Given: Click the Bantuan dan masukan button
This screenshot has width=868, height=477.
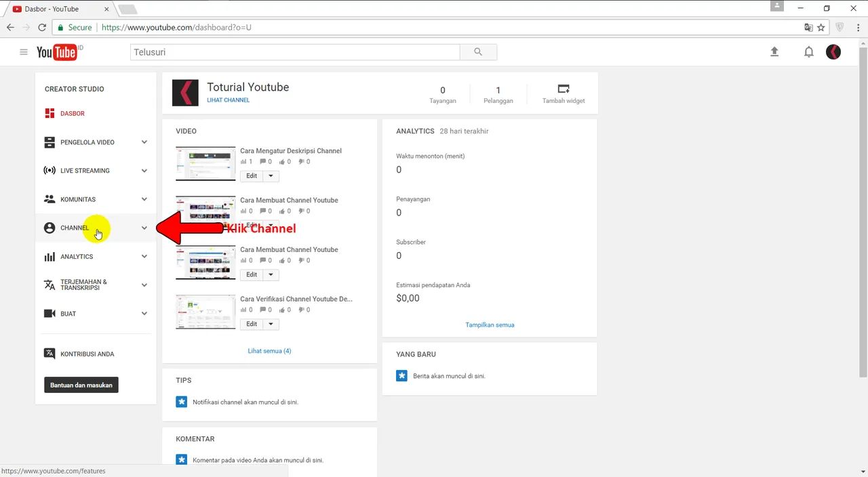Looking at the screenshot, I should tap(81, 385).
